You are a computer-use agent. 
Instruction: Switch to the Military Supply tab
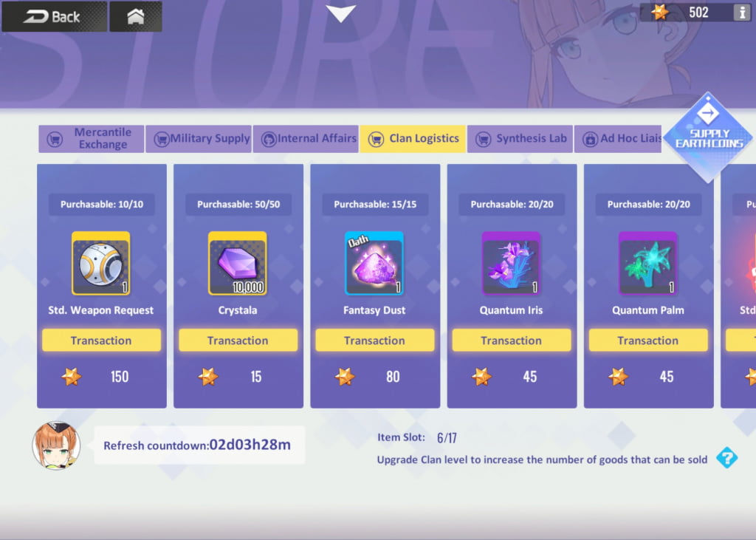[199, 139]
